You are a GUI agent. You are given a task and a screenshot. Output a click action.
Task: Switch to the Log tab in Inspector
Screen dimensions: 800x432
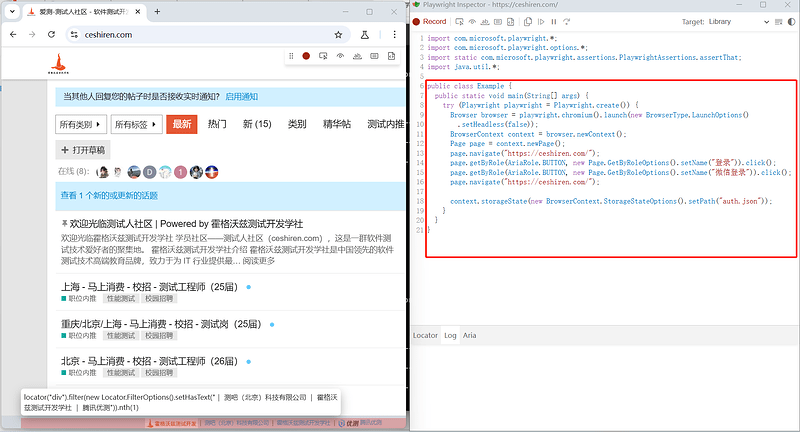pos(450,335)
